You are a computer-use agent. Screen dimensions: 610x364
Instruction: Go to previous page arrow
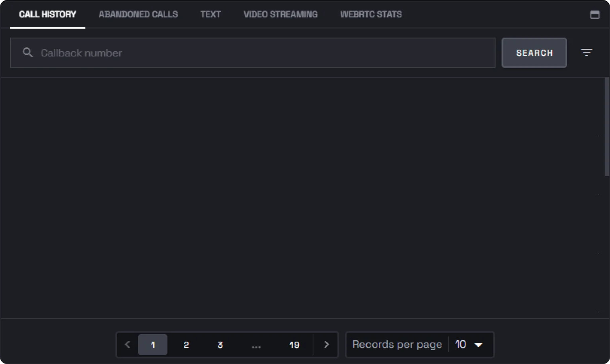tap(127, 345)
